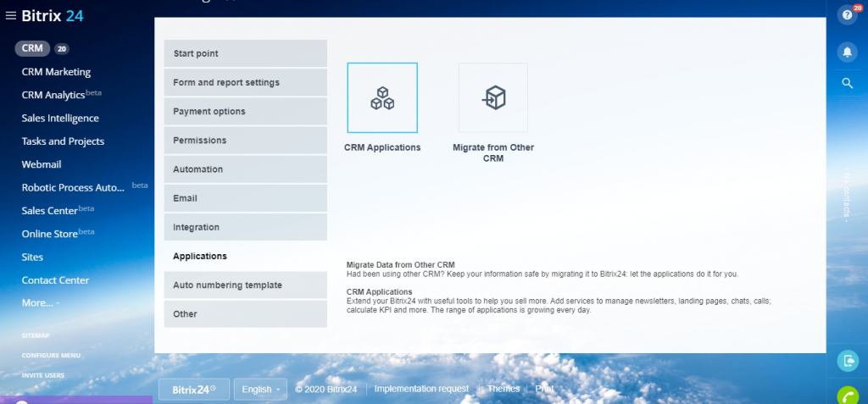Switch to the Permissions tab
The image size is (868, 404).
[245, 141]
